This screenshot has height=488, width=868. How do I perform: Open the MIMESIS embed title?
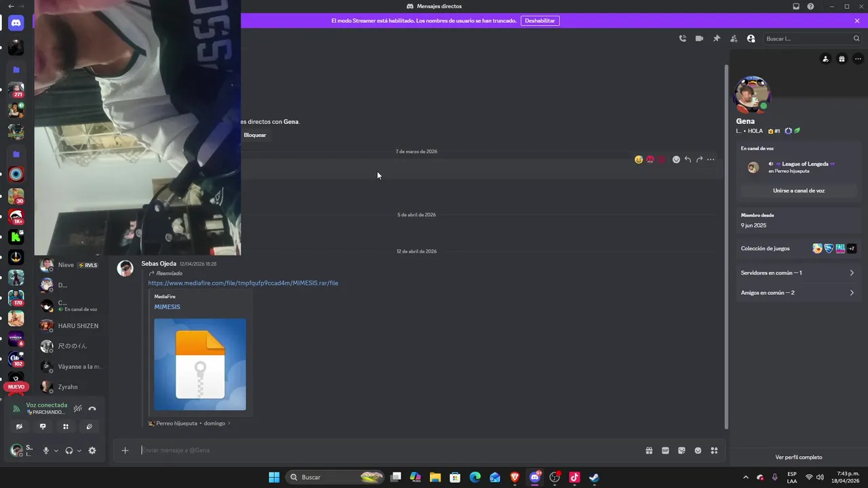(x=167, y=307)
